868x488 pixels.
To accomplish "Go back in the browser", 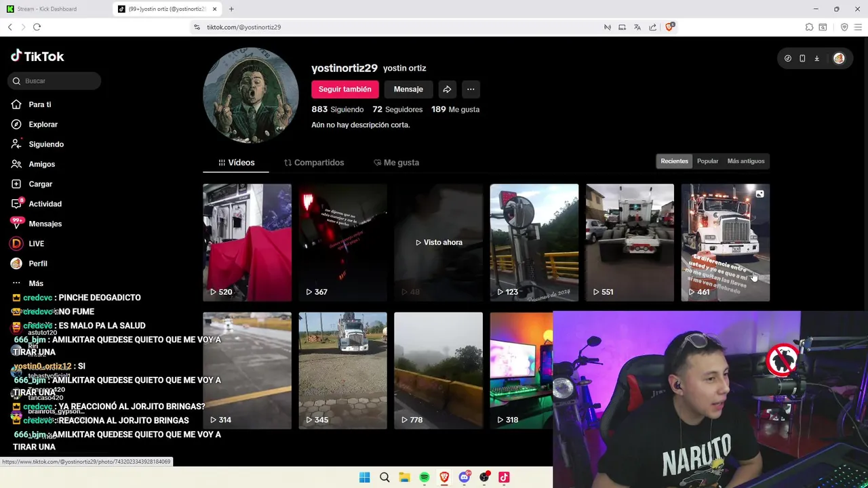I will coord(9,27).
